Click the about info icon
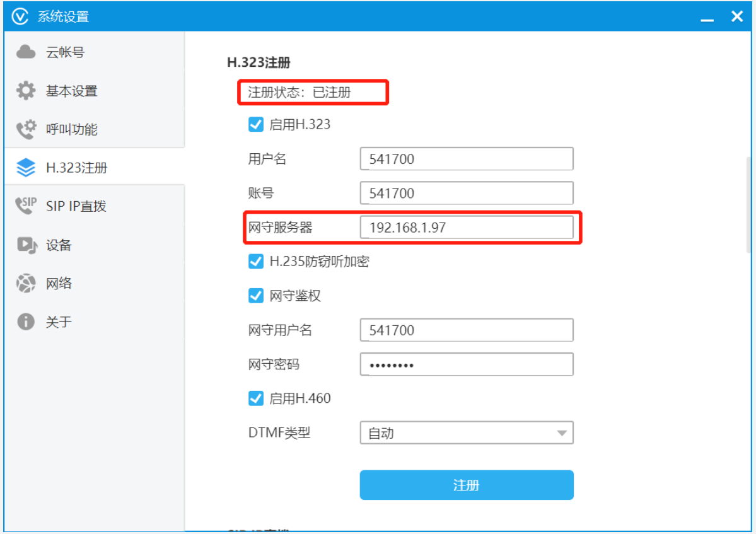The image size is (756, 534). (x=26, y=322)
